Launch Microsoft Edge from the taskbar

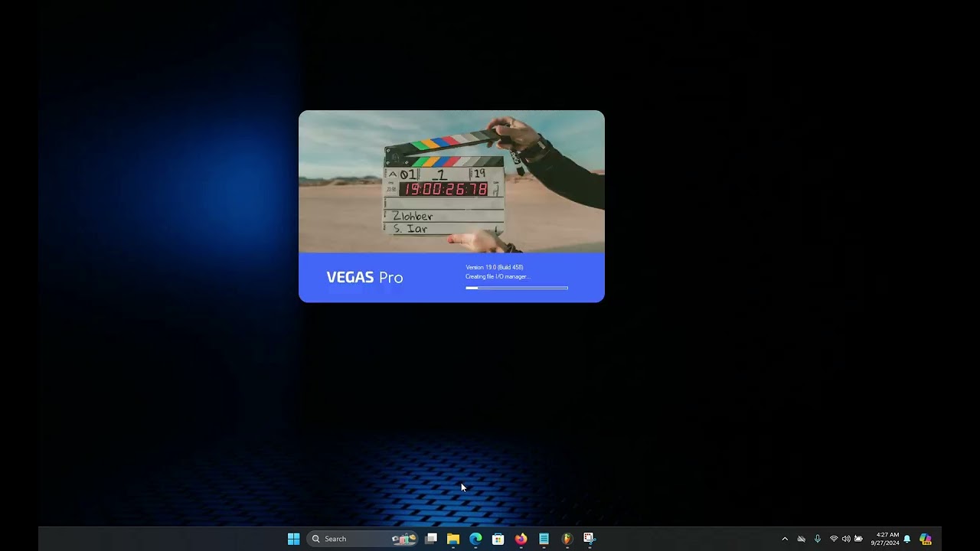(475, 539)
